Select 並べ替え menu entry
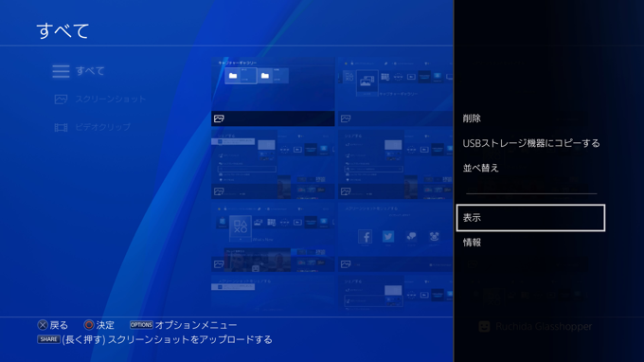The image size is (644, 362). point(480,168)
